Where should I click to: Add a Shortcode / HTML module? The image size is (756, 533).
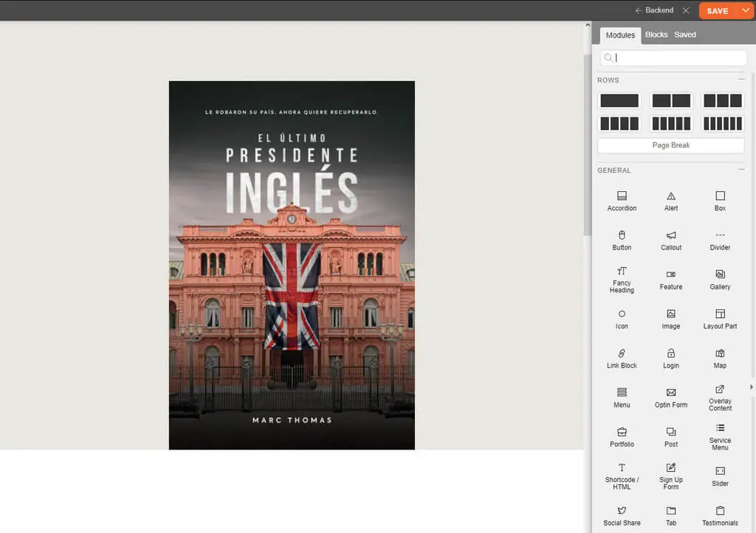[622, 477]
